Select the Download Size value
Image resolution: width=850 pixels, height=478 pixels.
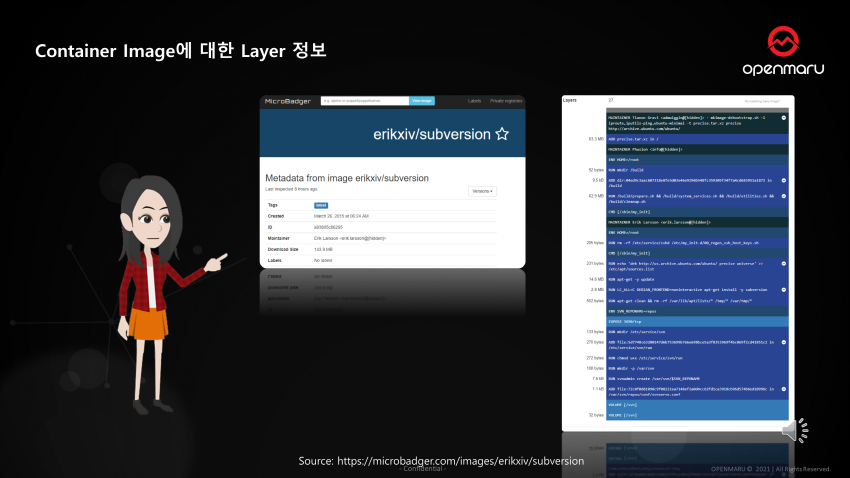pyautogui.click(x=323, y=249)
